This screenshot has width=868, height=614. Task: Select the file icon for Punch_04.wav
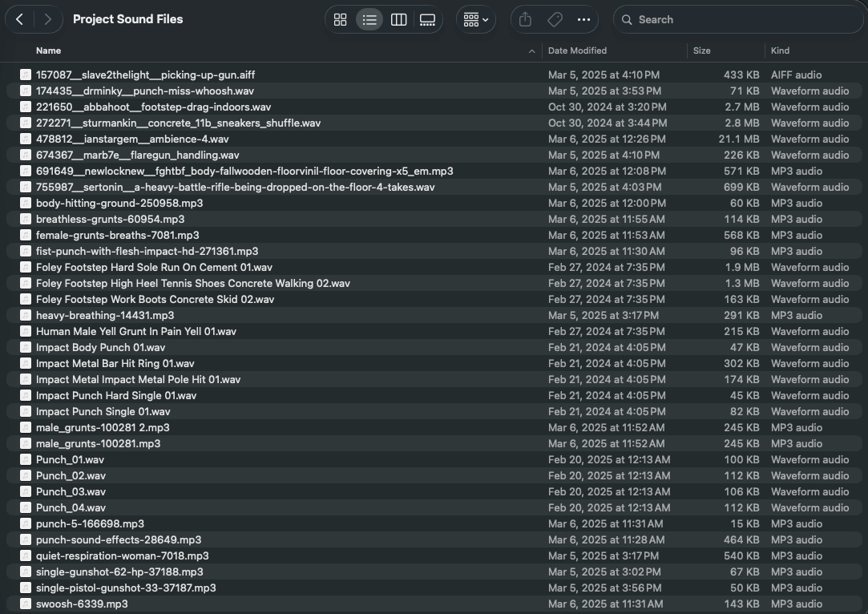[x=26, y=507]
